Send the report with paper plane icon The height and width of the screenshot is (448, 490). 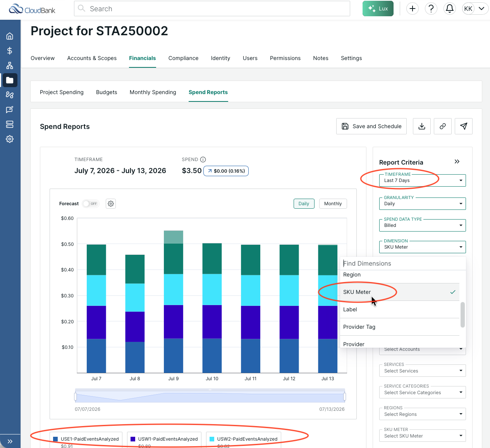(x=464, y=126)
